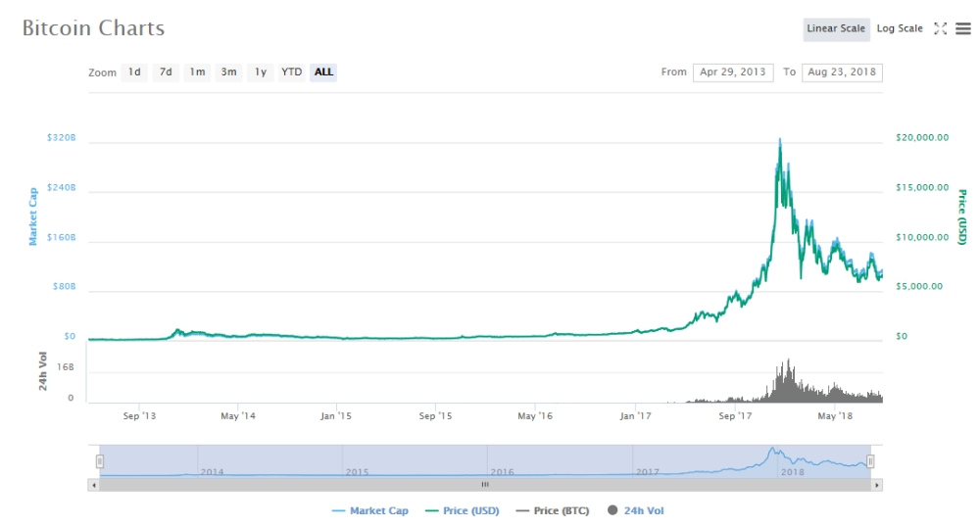
Task: Click the scrollbar right arrow
Action: [x=876, y=484]
